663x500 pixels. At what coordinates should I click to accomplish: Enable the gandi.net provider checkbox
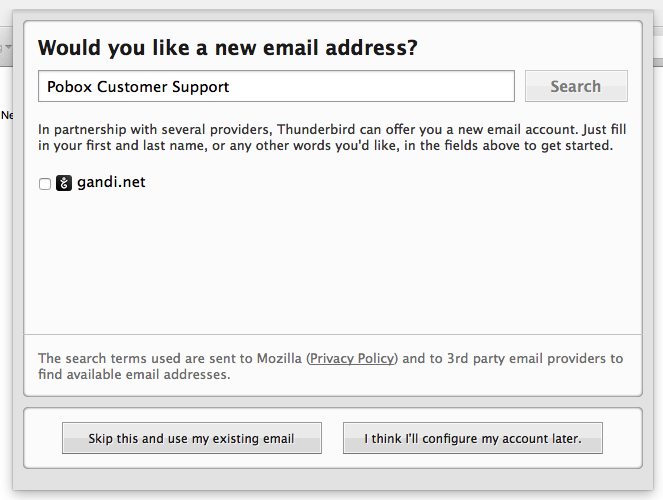[45, 184]
